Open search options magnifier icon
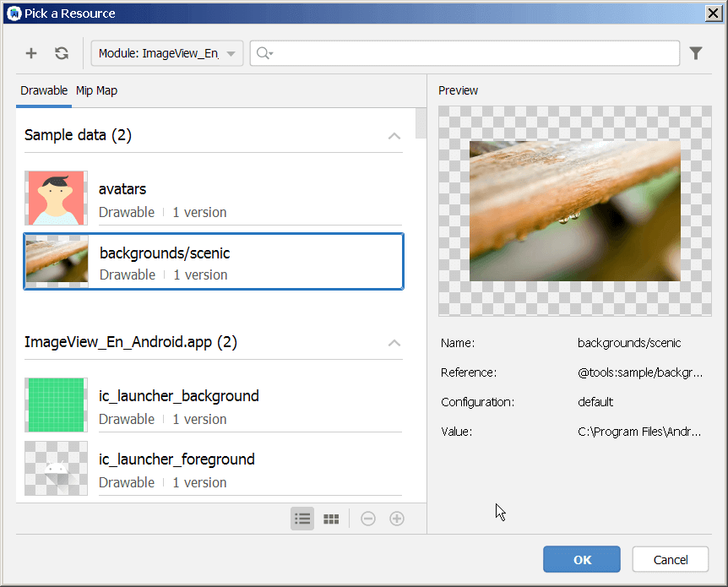The height and width of the screenshot is (587, 728). point(264,53)
